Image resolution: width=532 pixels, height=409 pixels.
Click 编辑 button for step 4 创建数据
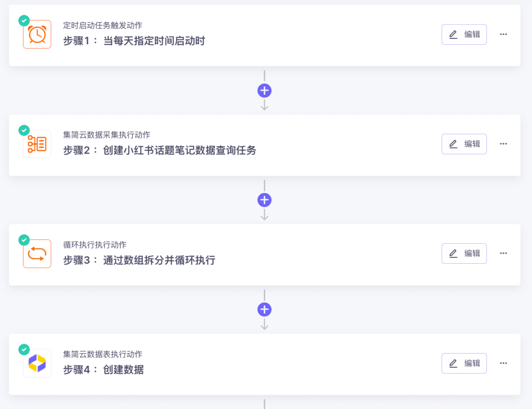coord(464,363)
